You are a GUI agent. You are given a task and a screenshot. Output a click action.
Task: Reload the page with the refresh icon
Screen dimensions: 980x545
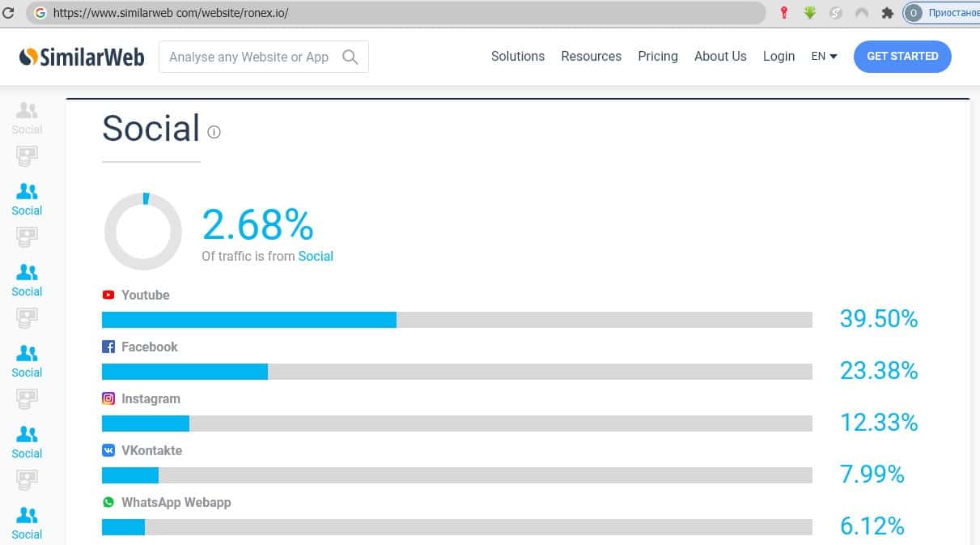(8, 13)
